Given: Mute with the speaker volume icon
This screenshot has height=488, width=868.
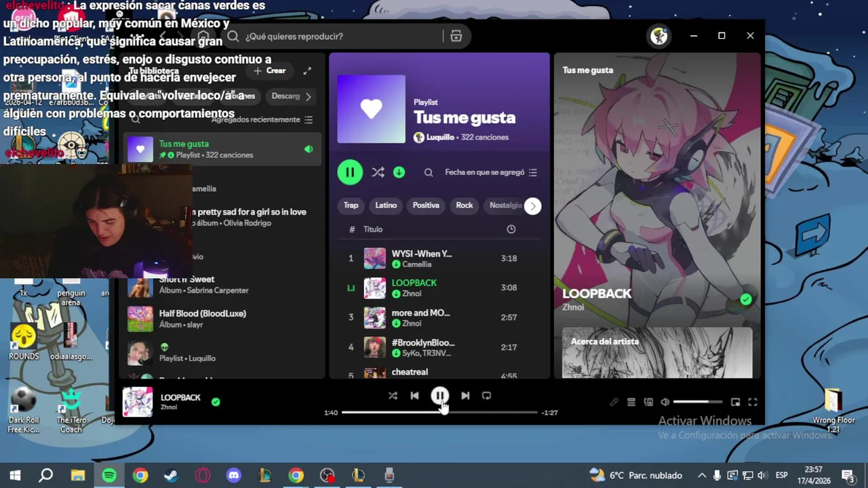Looking at the screenshot, I should tap(665, 402).
